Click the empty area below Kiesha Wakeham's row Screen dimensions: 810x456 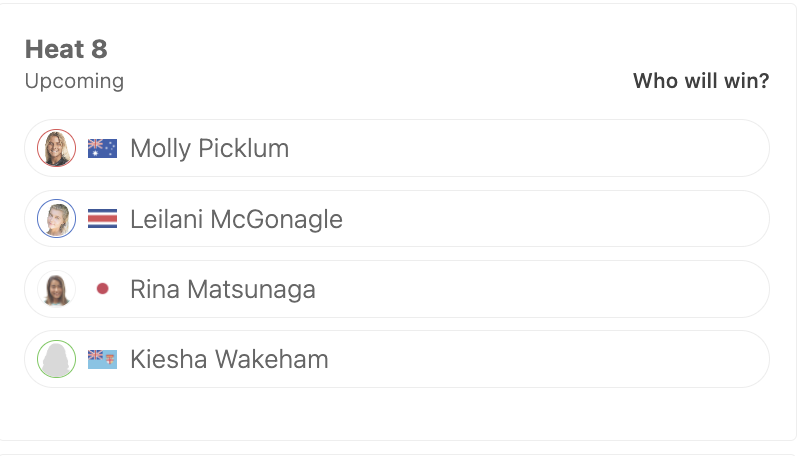pos(397,414)
